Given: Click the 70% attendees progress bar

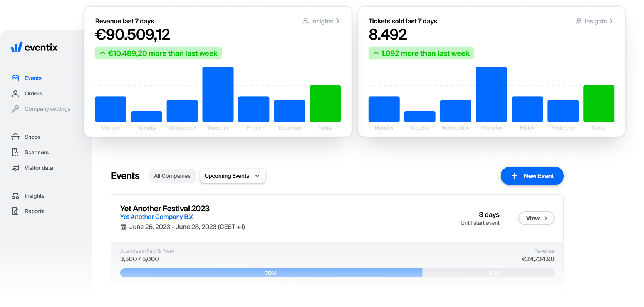Looking at the screenshot, I should 271,273.
